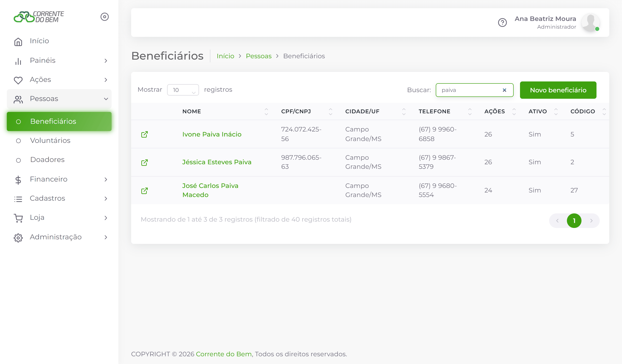The width and height of the screenshot is (622, 364).
Task: Click the Loja shopping cart icon
Action: (18, 218)
